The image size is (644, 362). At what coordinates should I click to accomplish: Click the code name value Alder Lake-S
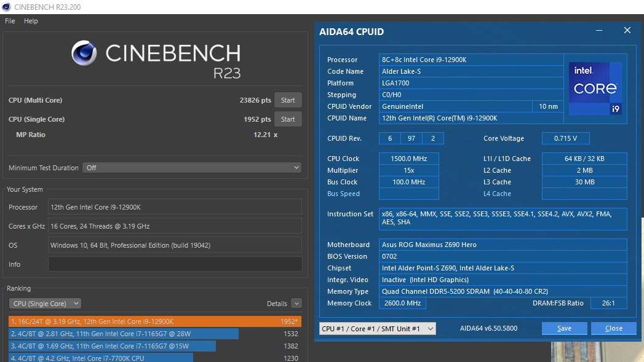pyautogui.click(x=471, y=71)
